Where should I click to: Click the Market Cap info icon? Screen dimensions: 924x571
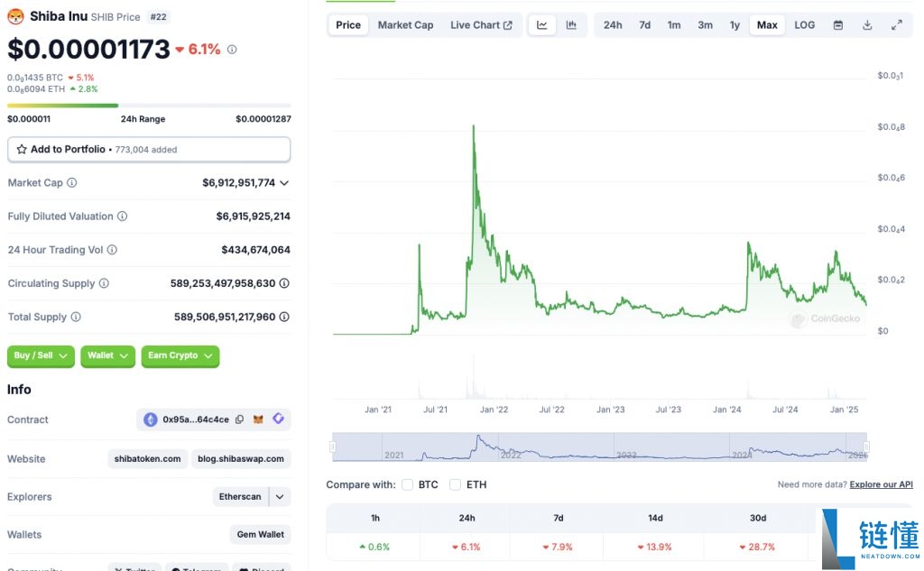pyautogui.click(x=72, y=183)
